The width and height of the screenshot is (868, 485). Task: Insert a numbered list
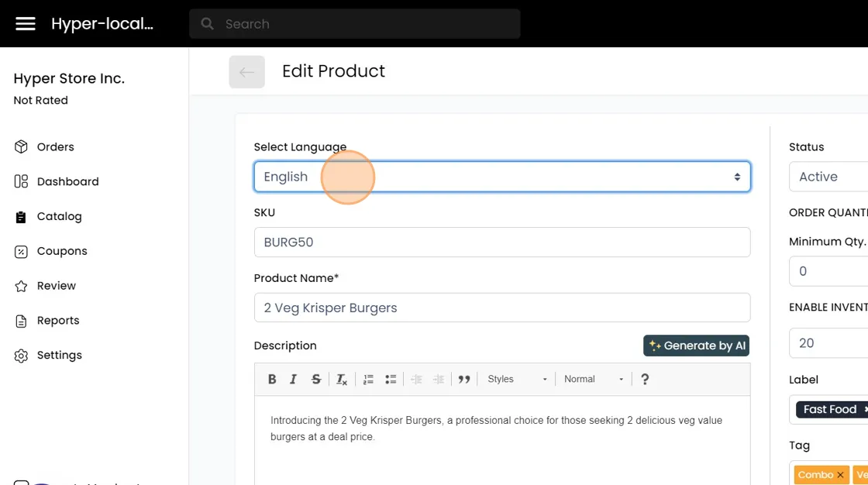[x=368, y=379]
